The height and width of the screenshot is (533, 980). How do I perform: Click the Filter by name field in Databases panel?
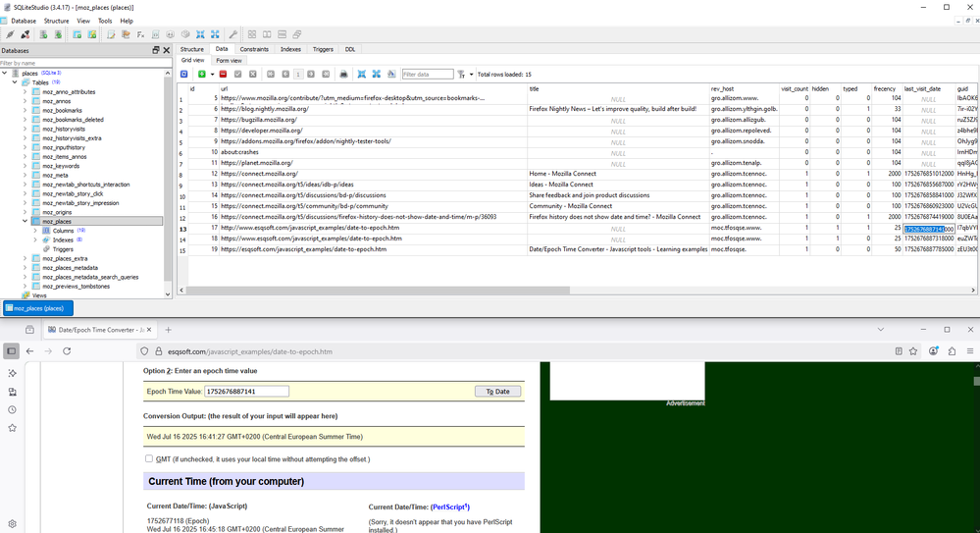coord(85,63)
